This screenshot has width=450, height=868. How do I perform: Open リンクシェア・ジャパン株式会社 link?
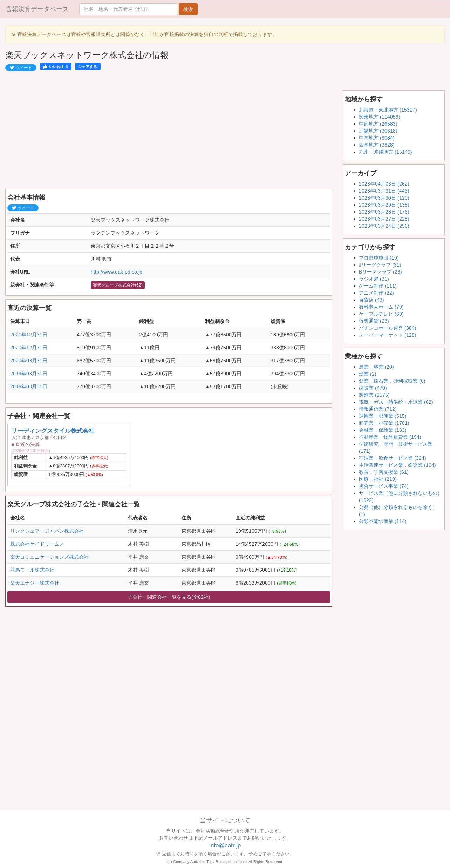[47, 531]
